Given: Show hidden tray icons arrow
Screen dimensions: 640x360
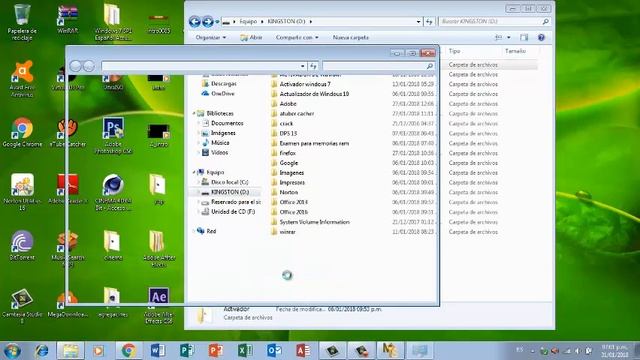Looking at the screenshot, I should (533, 351).
